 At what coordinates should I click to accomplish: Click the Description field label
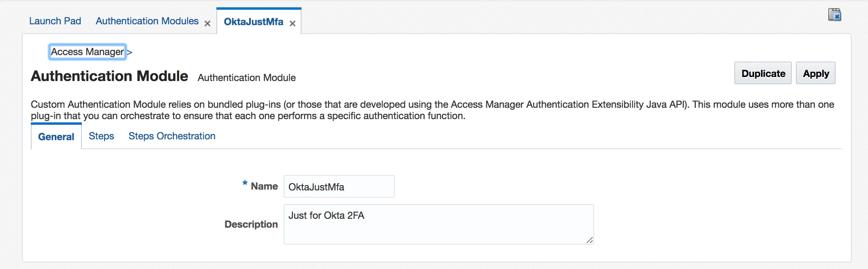[x=251, y=224]
